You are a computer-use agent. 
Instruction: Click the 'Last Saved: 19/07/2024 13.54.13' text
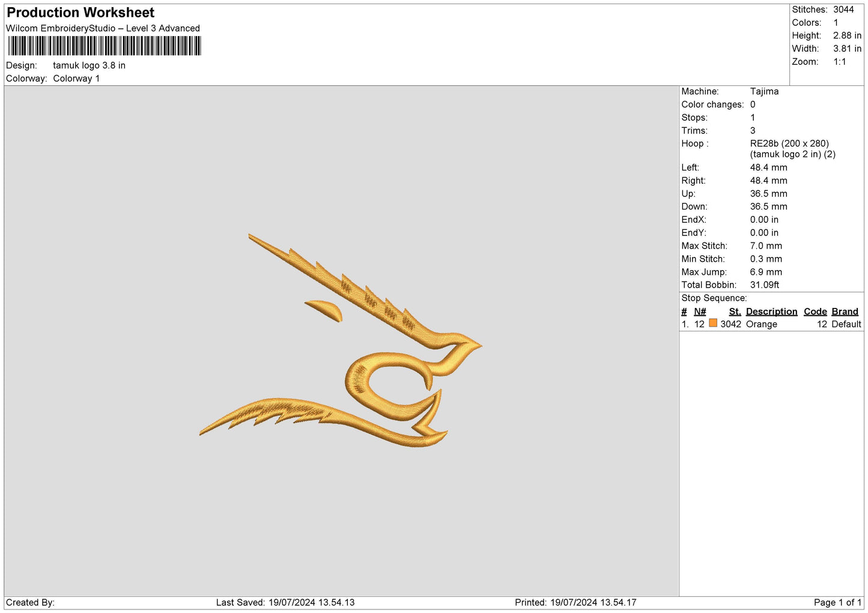(285, 603)
